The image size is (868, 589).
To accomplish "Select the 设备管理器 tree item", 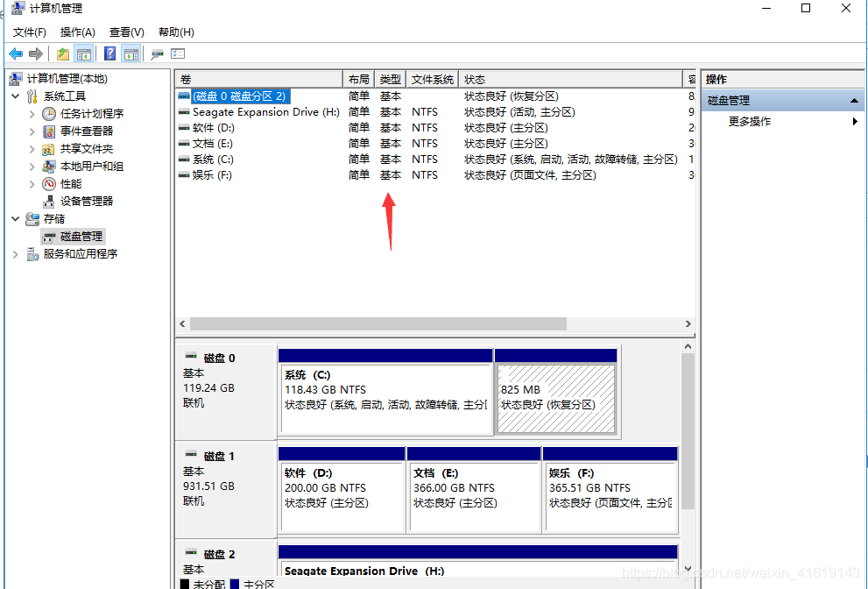I will click(86, 201).
